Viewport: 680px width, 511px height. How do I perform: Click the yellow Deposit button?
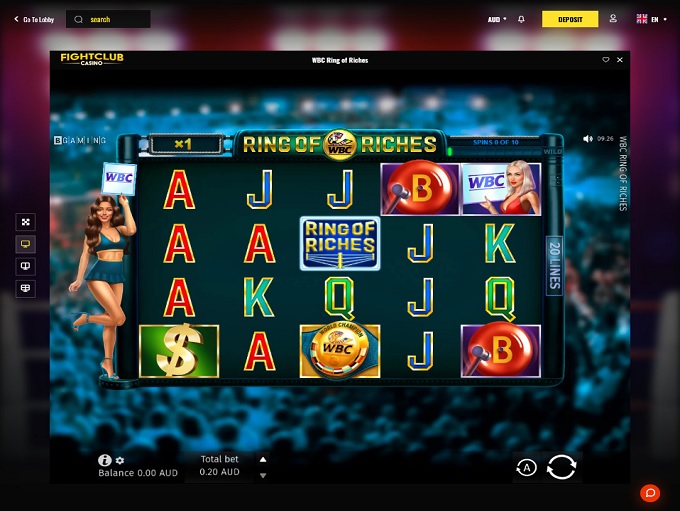tap(570, 19)
